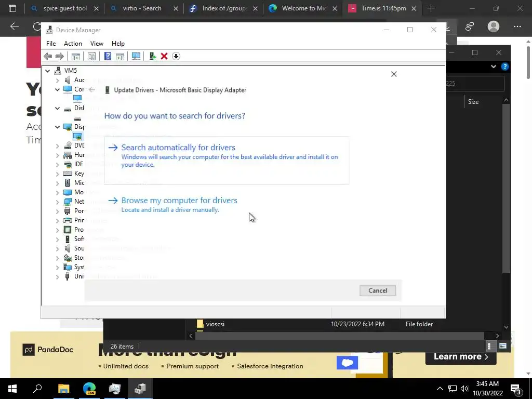Click the browser Back arrow
Viewport: 532px width, 399px height.
(x=14, y=26)
